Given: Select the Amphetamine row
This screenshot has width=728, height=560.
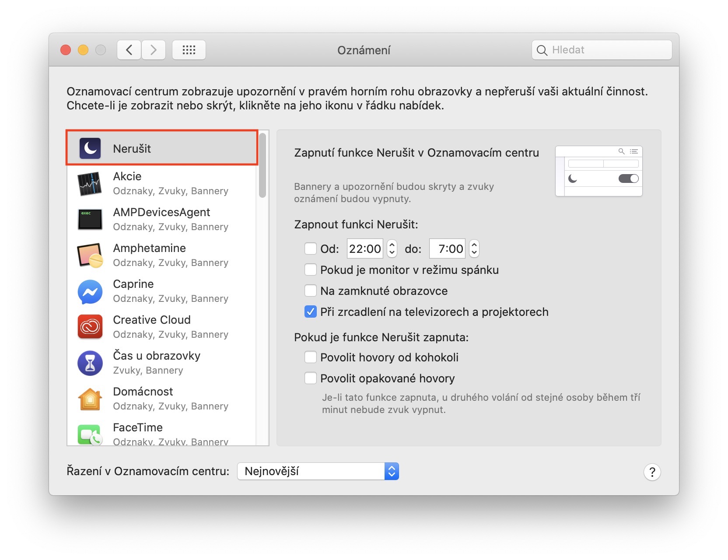Looking at the screenshot, I should pyautogui.click(x=162, y=255).
